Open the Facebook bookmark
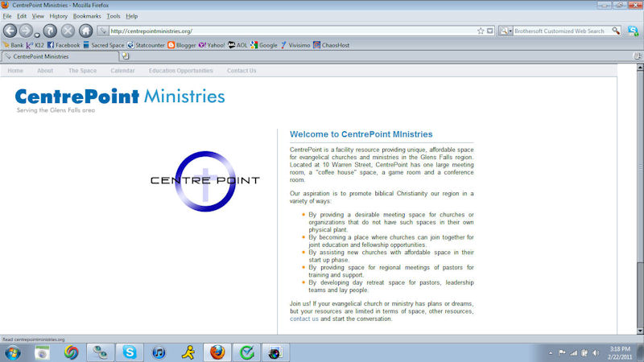644x362 pixels. [x=63, y=45]
